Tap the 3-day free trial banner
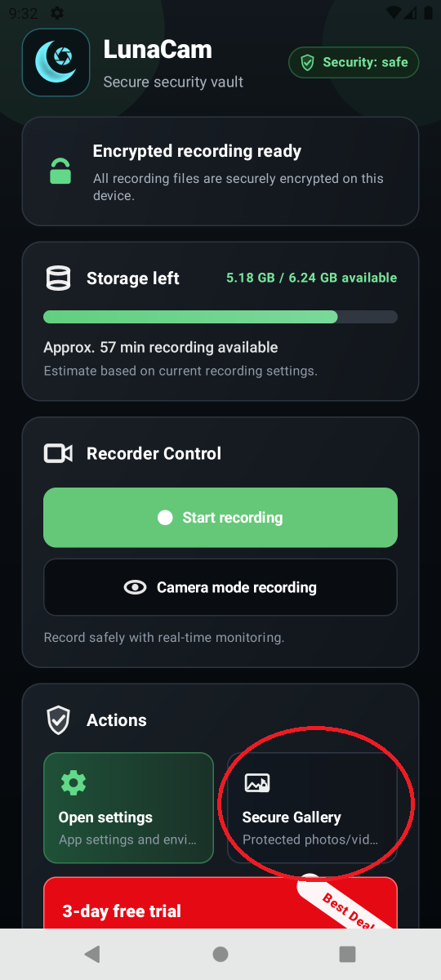 (x=220, y=903)
